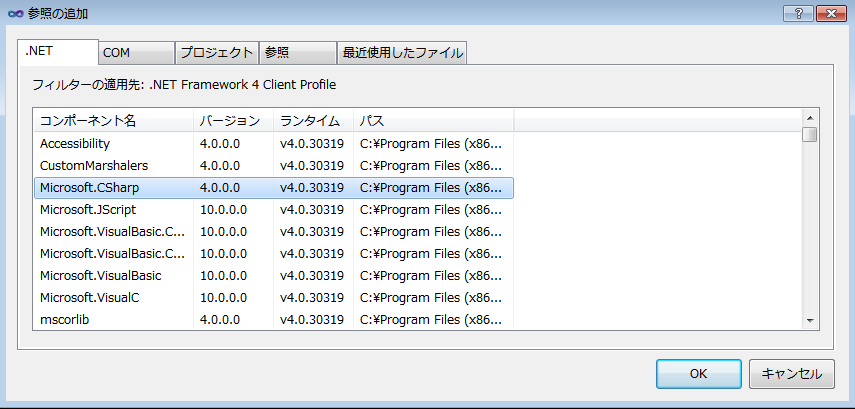Click the vertical scrollbar thumb
Viewport: 855px width, 409px height.
coord(810,134)
